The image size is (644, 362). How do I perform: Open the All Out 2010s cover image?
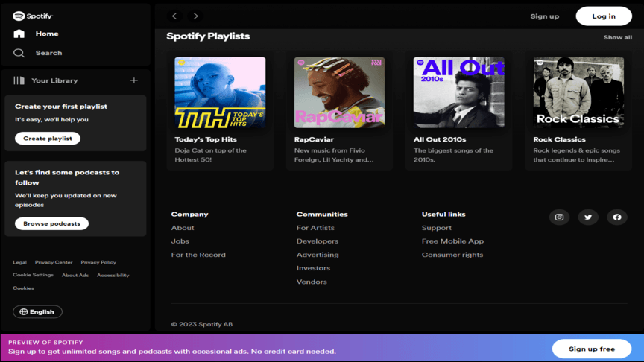458,92
